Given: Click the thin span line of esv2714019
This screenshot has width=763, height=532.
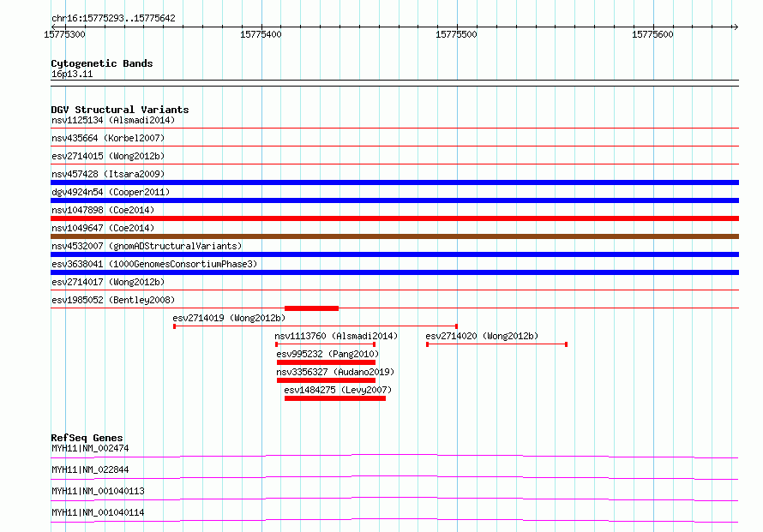Looking at the screenshot, I should click(x=315, y=326).
